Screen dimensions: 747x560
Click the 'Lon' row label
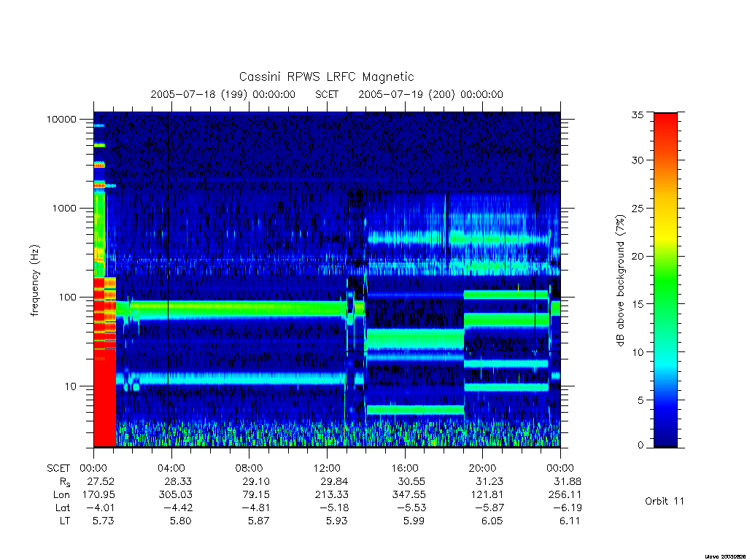tap(61, 495)
